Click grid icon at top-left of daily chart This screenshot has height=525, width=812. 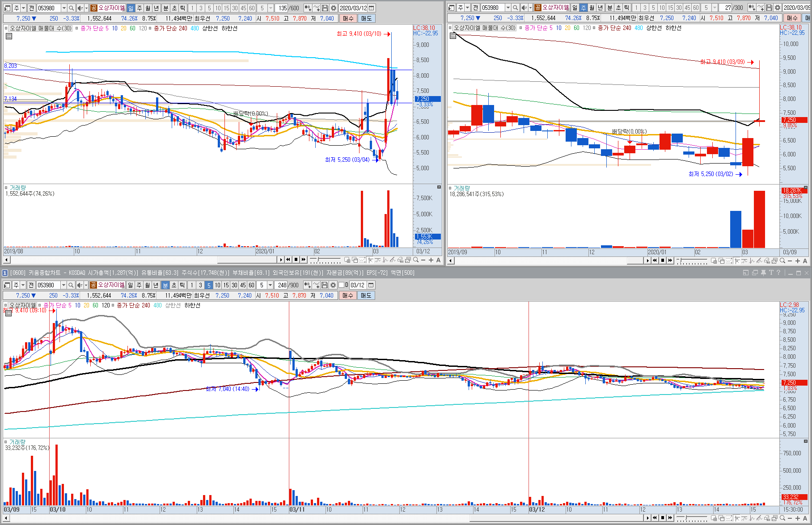coord(9,36)
